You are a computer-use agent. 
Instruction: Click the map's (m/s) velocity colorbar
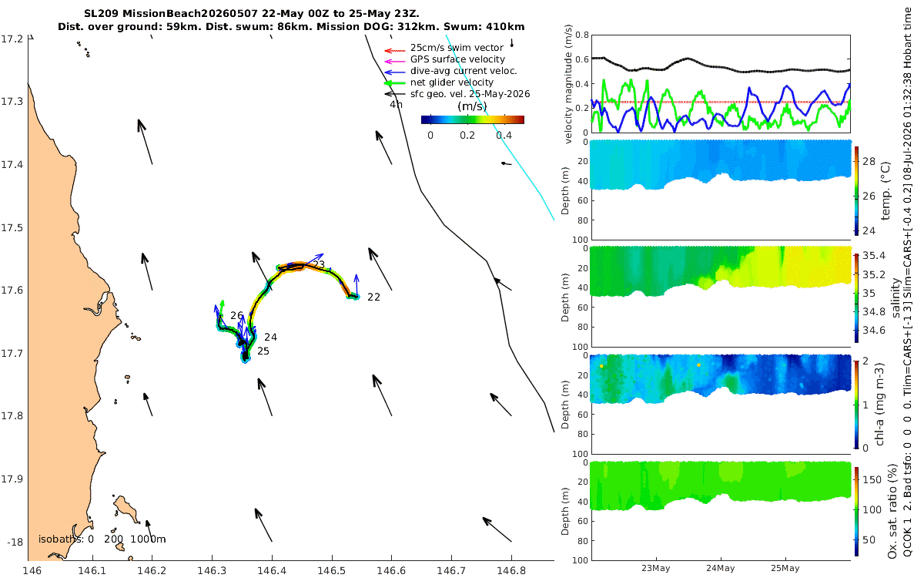point(473,119)
